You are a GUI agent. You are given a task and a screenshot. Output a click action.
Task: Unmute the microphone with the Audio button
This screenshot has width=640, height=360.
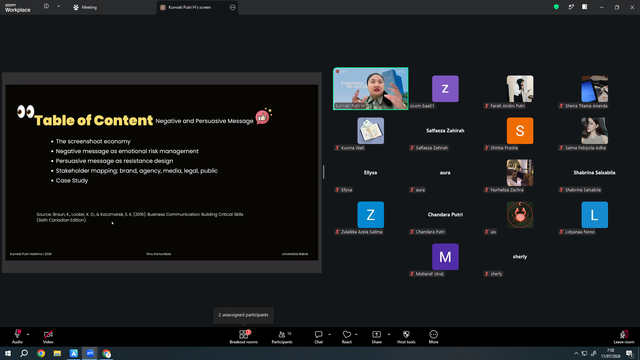coord(17,337)
